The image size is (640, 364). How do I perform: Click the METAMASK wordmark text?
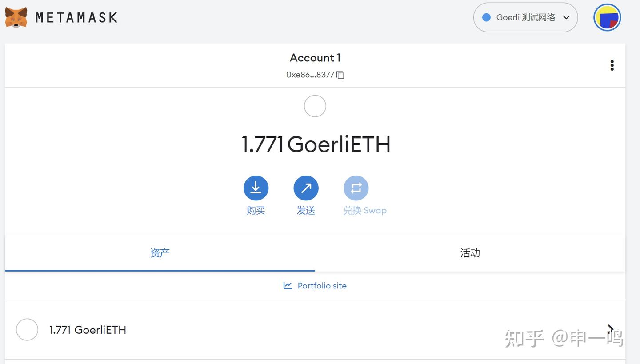76,17
